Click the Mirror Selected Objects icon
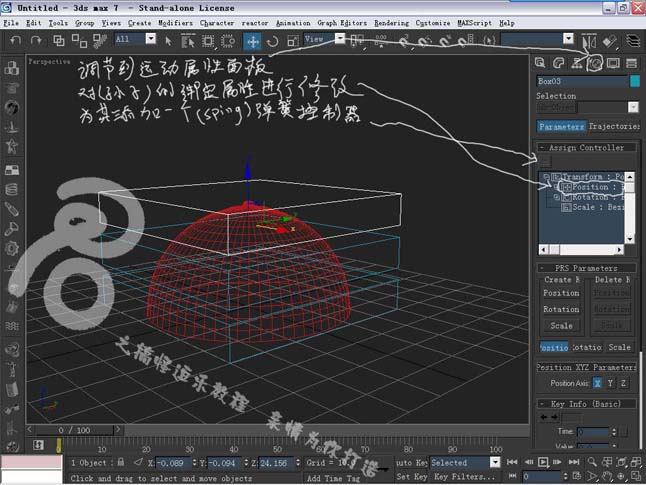This screenshot has width=646, height=485. coord(590,41)
